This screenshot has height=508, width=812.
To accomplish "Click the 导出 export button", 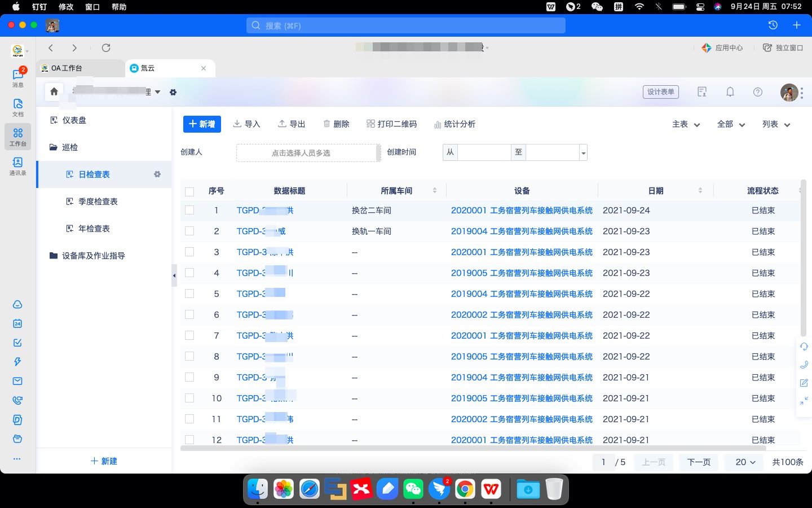I will (x=292, y=124).
